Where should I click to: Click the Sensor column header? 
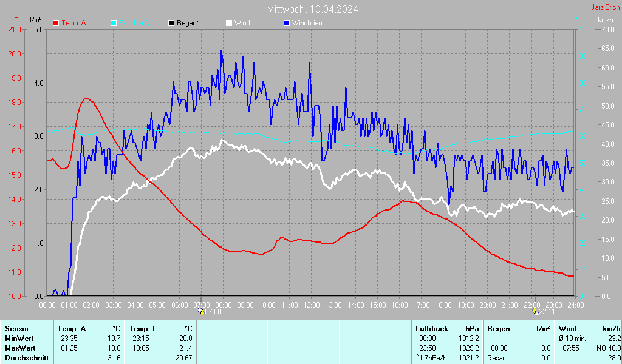pyautogui.click(x=16, y=329)
